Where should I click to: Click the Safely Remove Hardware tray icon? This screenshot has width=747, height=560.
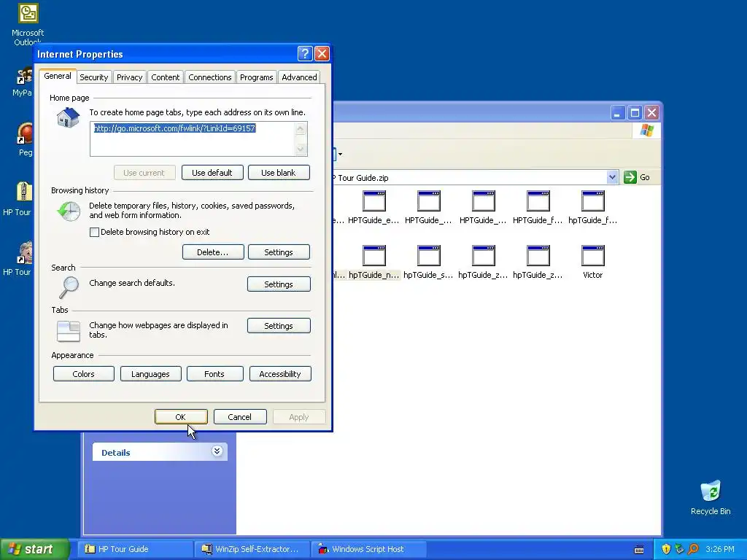pyautogui.click(x=679, y=549)
